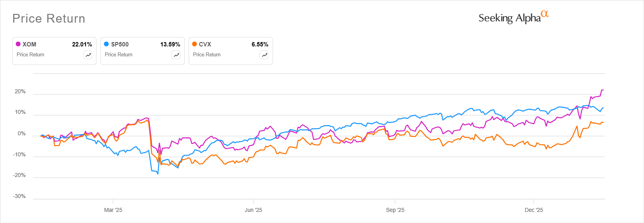The image size is (644, 223).
Task: Click the CVX trend chart icon
Action: (264, 55)
